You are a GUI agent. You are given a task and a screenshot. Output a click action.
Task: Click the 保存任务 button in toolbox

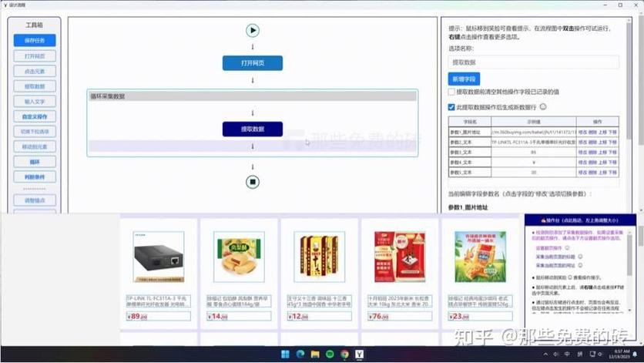[x=35, y=40]
